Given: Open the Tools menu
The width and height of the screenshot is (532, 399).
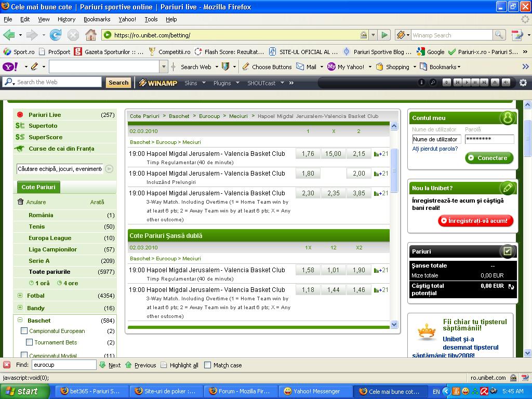Looking at the screenshot, I should click(x=151, y=19).
